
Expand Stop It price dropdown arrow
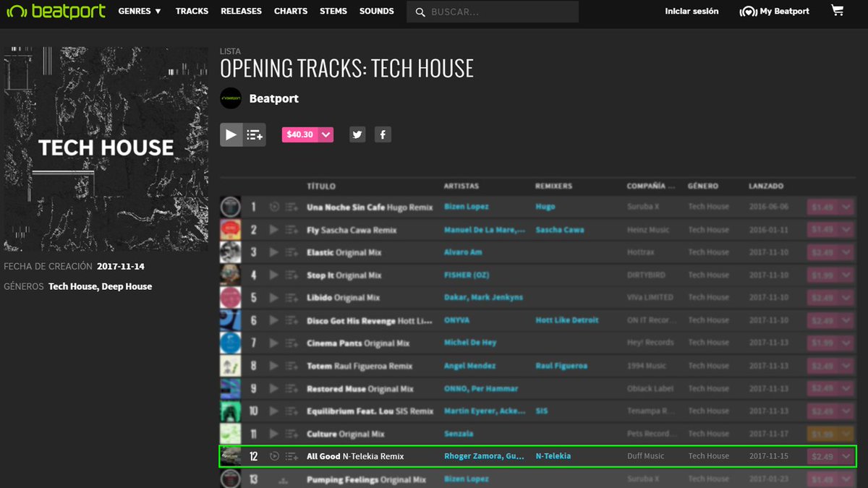tap(847, 275)
